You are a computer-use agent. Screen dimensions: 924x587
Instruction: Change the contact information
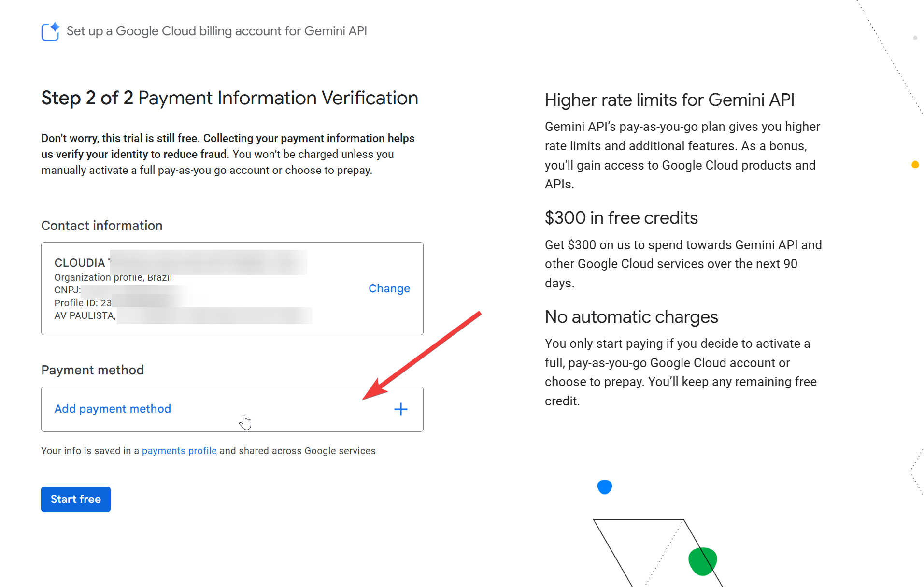click(x=389, y=288)
